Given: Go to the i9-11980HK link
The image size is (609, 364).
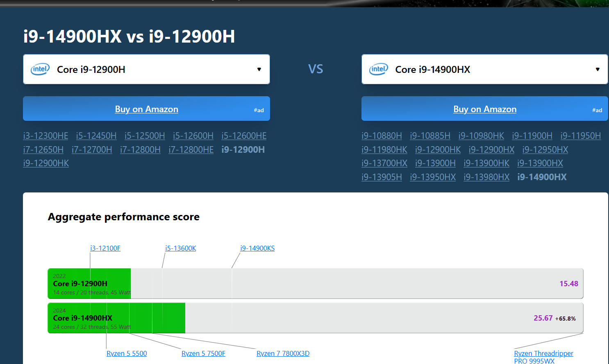Looking at the screenshot, I should 384,149.
